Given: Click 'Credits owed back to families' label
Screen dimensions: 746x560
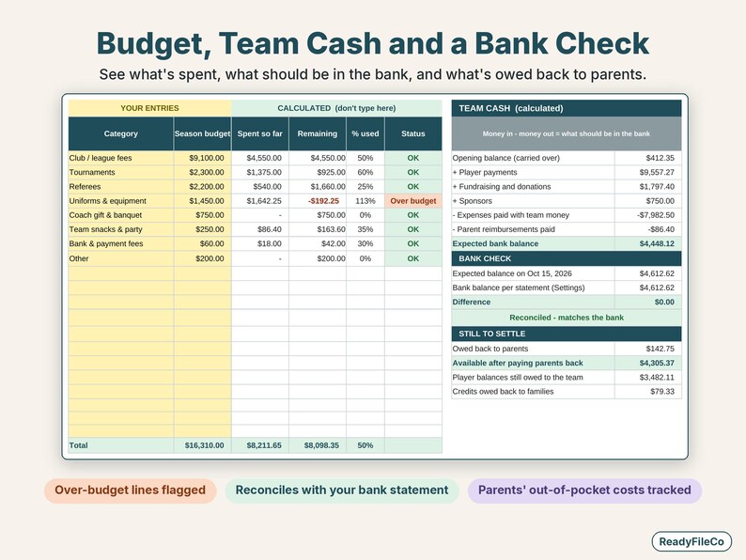Looking at the screenshot, I should [503, 392].
